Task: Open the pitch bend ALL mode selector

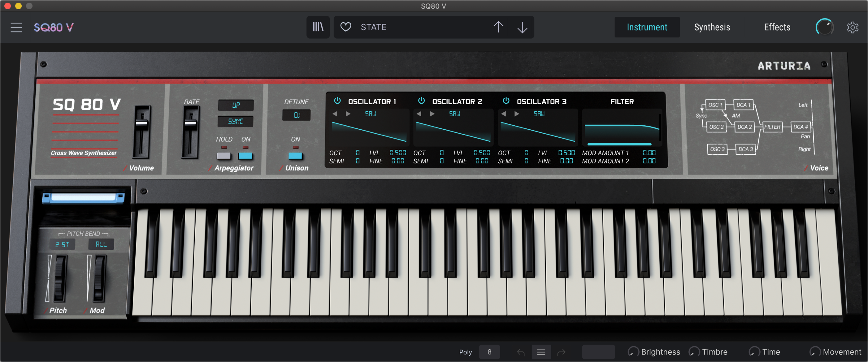Action: point(101,244)
